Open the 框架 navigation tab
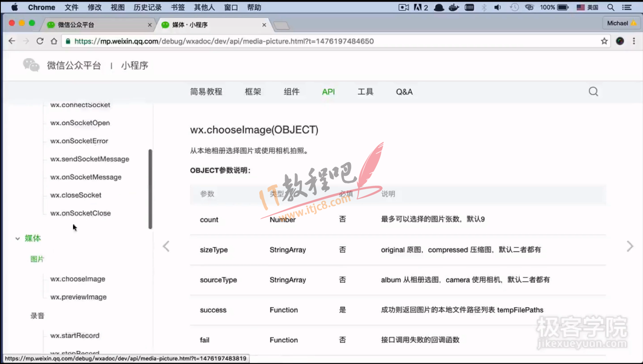The width and height of the screenshot is (643, 364). [x=253, y=92]
